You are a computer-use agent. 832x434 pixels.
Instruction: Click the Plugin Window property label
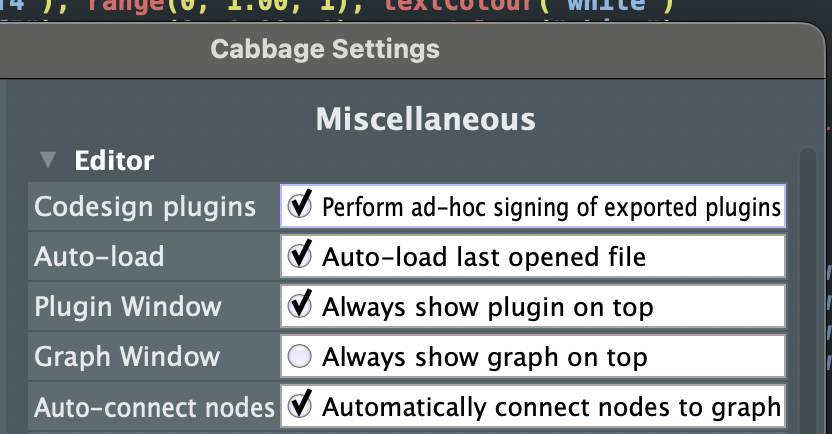coord(128,306)
